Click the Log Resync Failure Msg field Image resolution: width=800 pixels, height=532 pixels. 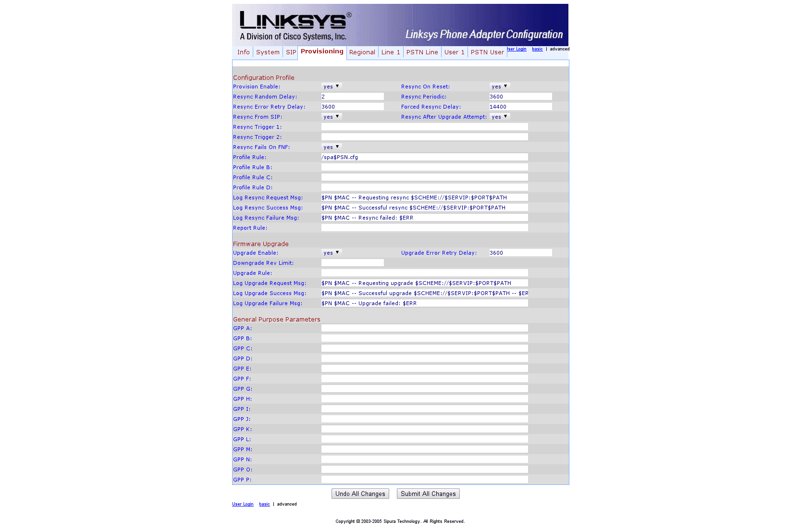tap(425, 218)
